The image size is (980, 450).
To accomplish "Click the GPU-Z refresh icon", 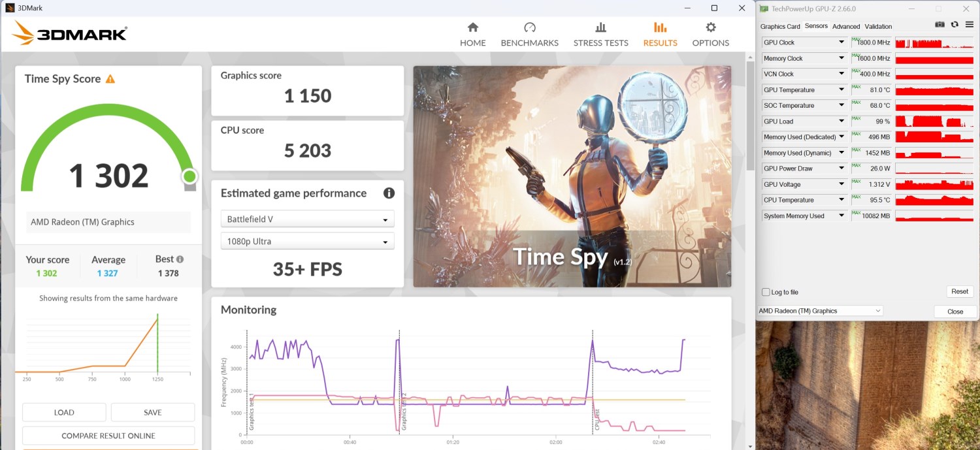I will point(955,25).
